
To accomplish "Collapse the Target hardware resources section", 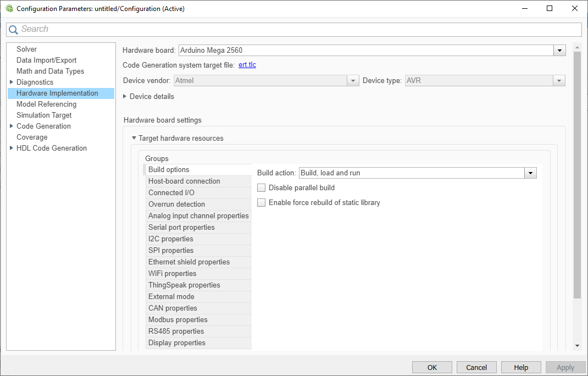I will tap(134, 138).
